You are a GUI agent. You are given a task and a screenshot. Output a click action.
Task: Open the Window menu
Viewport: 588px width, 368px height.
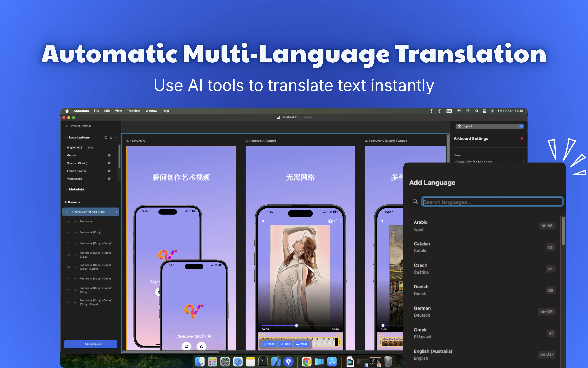coord(151,111)
